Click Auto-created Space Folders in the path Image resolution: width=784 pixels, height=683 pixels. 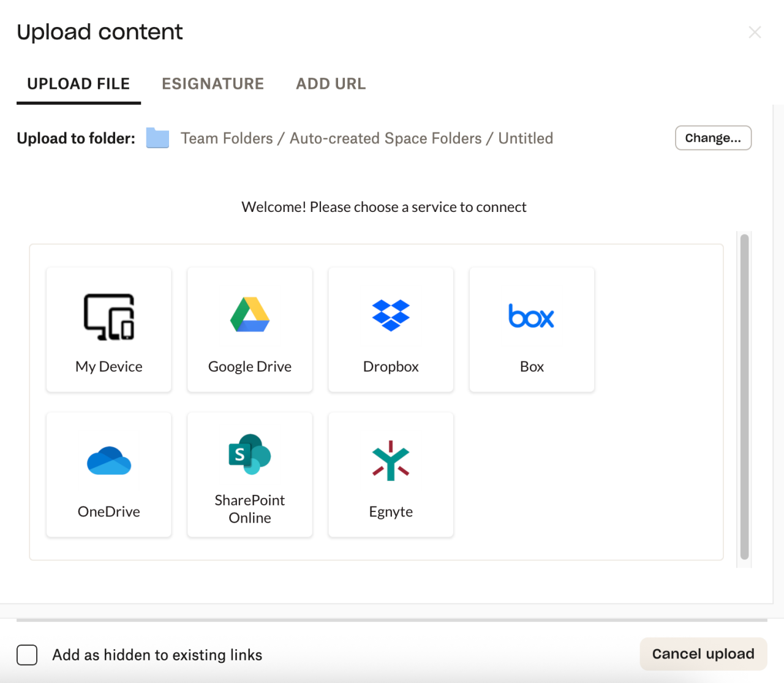point(385,138)
